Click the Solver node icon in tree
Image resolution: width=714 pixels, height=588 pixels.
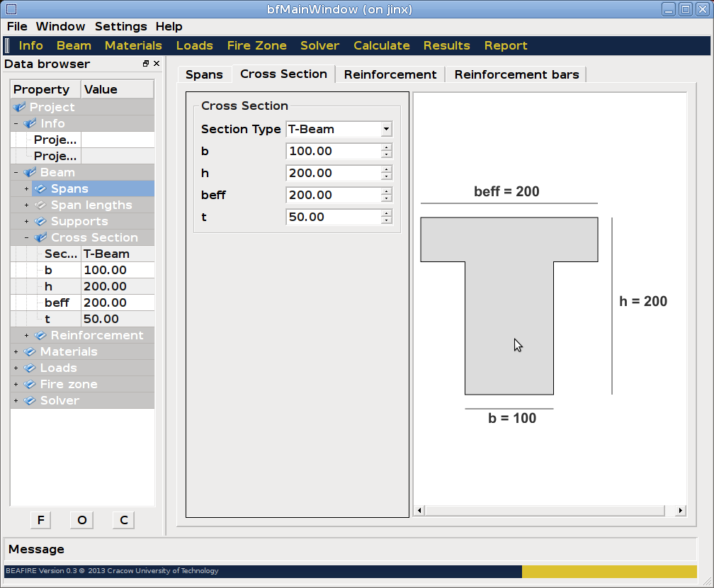click(30, 400)
